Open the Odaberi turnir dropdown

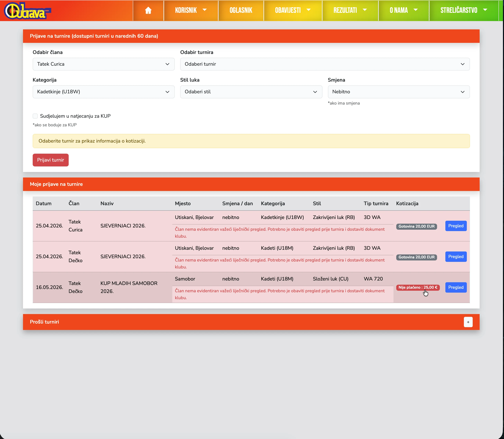(x=325, y=64)
